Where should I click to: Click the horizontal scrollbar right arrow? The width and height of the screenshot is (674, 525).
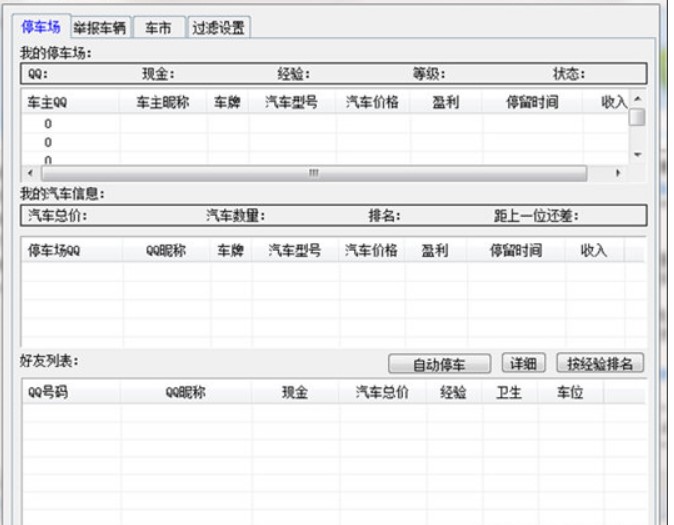[x=618, y=173]
